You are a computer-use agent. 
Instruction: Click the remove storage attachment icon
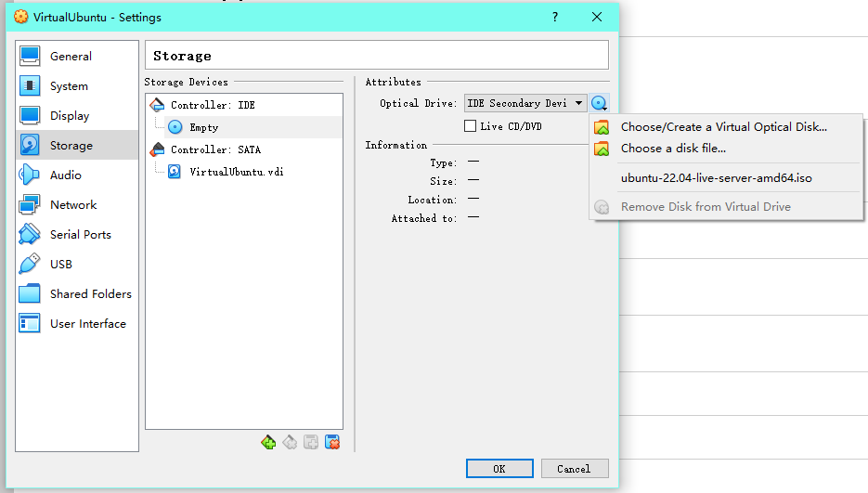[332, 442]
